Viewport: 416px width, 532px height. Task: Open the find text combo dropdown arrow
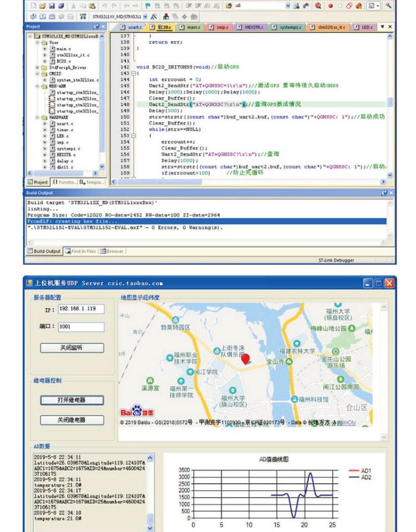[x=288, y=6]
